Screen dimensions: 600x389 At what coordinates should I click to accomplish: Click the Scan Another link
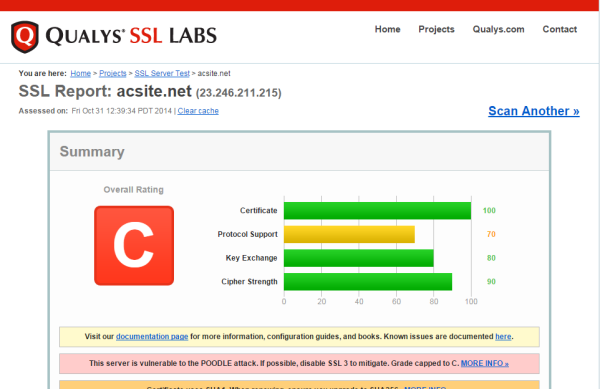[534, 111]
